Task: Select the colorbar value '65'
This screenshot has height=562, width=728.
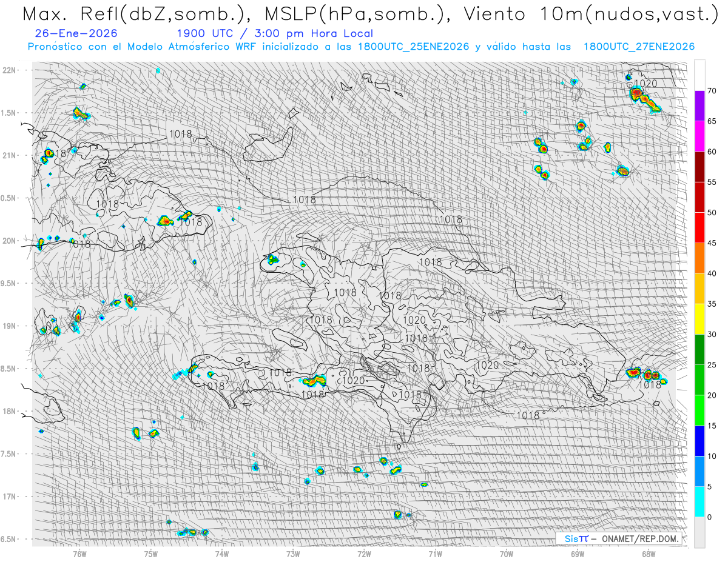Action: [x=712, y=121]
